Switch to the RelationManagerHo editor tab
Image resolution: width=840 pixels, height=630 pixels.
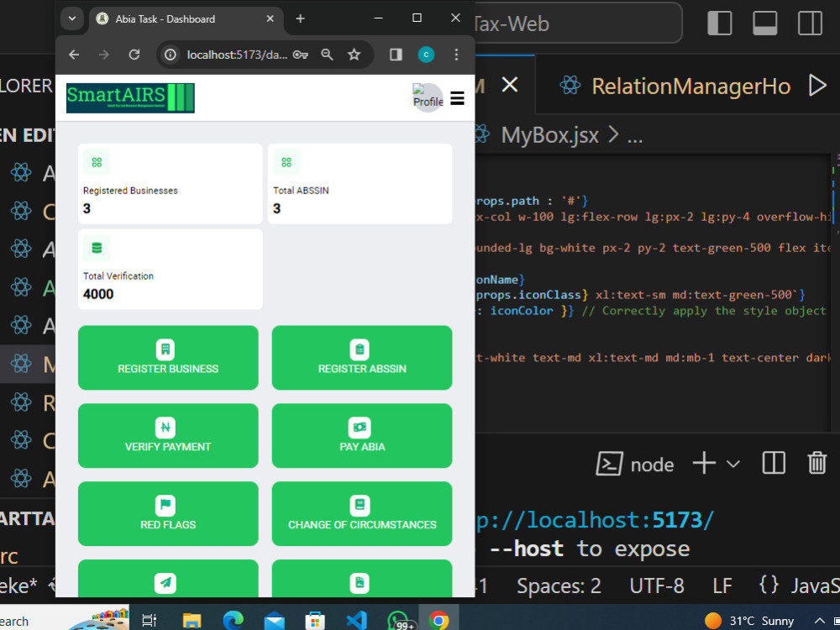(x=675, y=86)
